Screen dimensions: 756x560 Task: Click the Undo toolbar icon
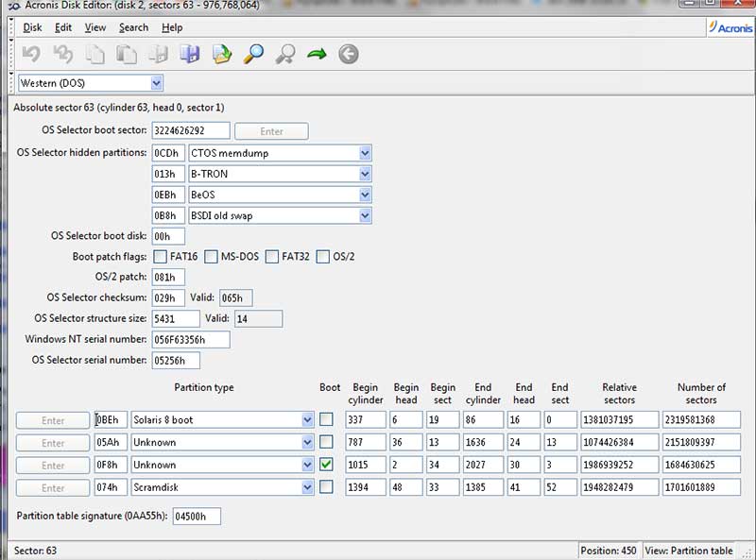click(x=31, y=54)
